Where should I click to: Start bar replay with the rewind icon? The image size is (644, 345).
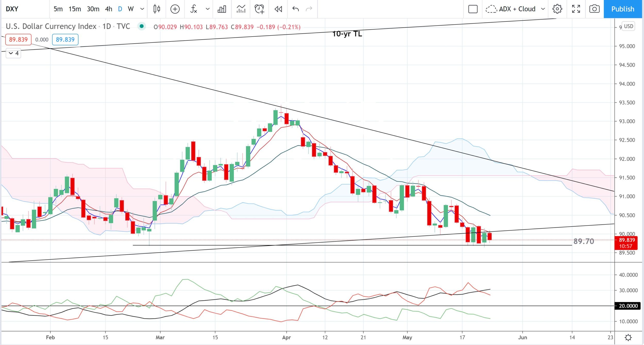pos(278,9)
